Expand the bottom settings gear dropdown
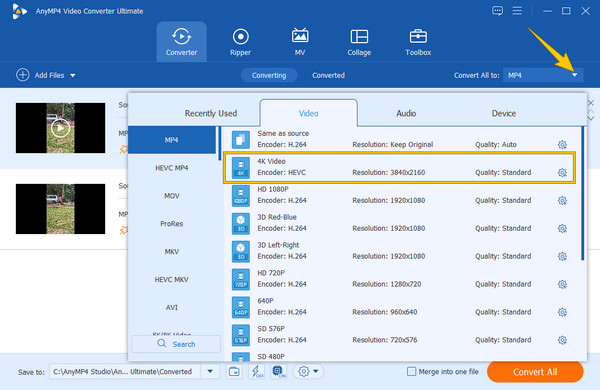The height and width of the screenshot is (390, 600). pyautogui.click(x=316, y=371)
